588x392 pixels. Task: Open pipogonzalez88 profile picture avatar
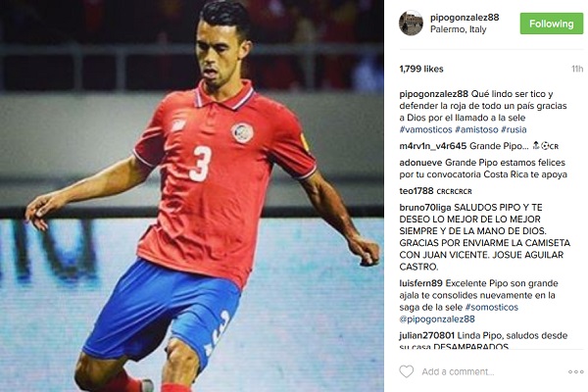point(411,24)
